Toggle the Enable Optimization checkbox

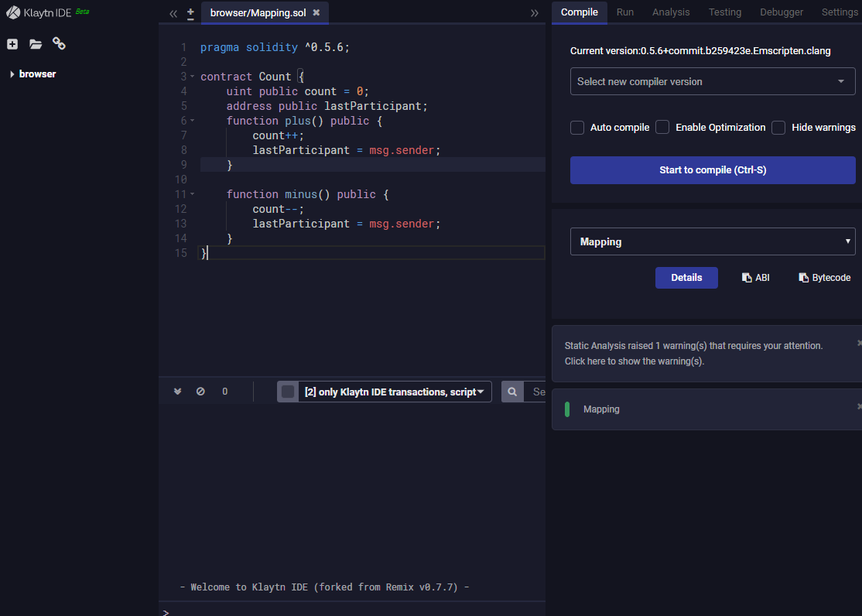click(662, 128)
